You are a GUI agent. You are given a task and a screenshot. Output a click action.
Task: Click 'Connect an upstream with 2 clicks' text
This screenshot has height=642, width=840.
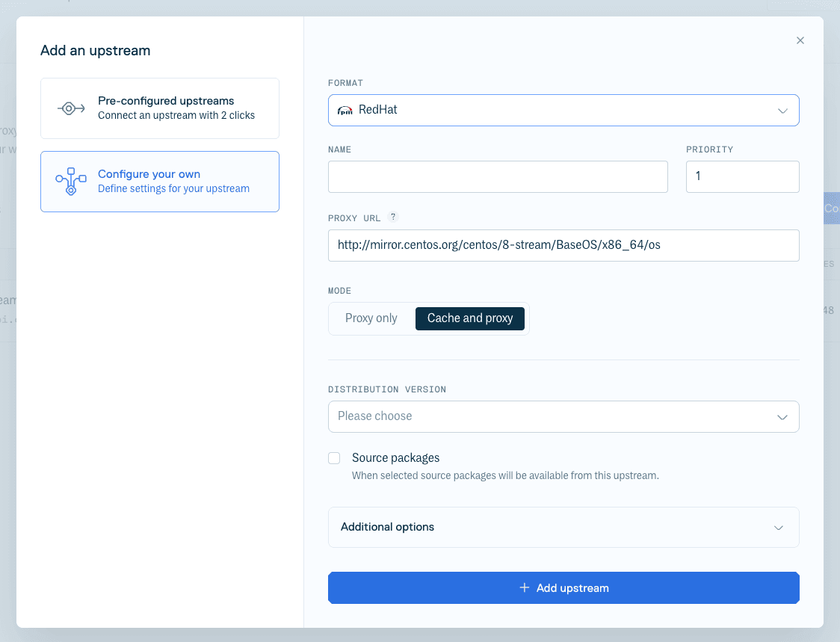tap(176, 115)
